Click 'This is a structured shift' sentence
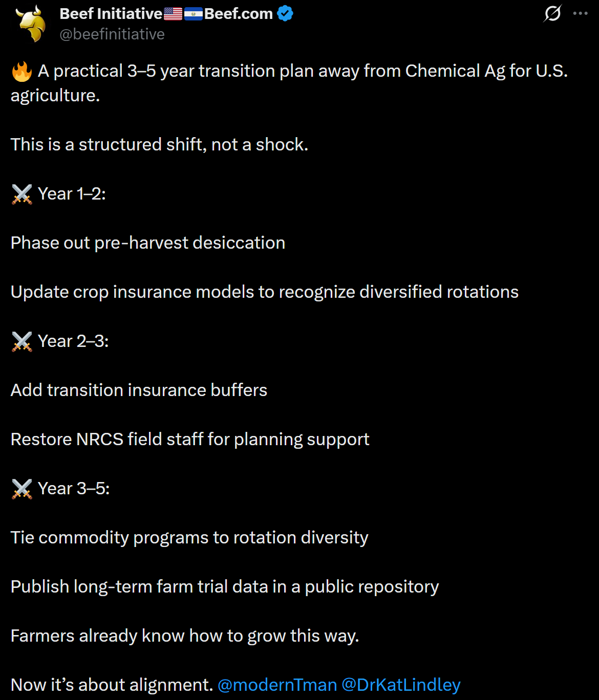Image resolution: width=599 pixels, height=700 pixels. (x=159, y=145)
